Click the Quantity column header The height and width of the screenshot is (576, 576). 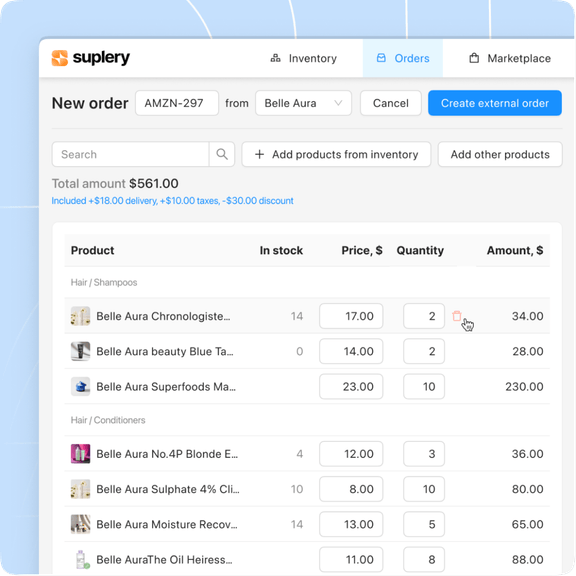pos(420,251)
